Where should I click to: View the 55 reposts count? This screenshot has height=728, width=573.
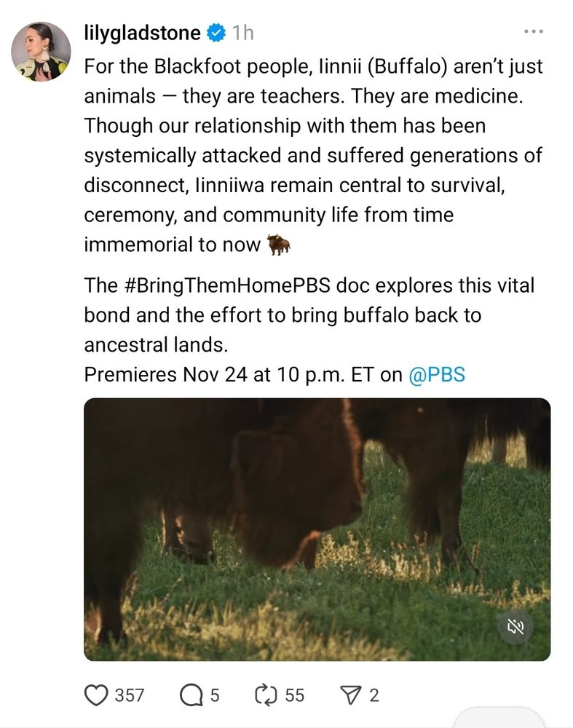[294, 695]
